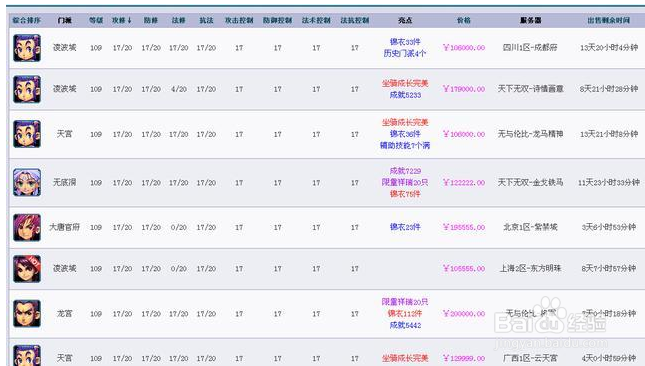Click server name 四川1区-成都府
The height and width of the screenshot is (366, 645).
tap(530, 48)
